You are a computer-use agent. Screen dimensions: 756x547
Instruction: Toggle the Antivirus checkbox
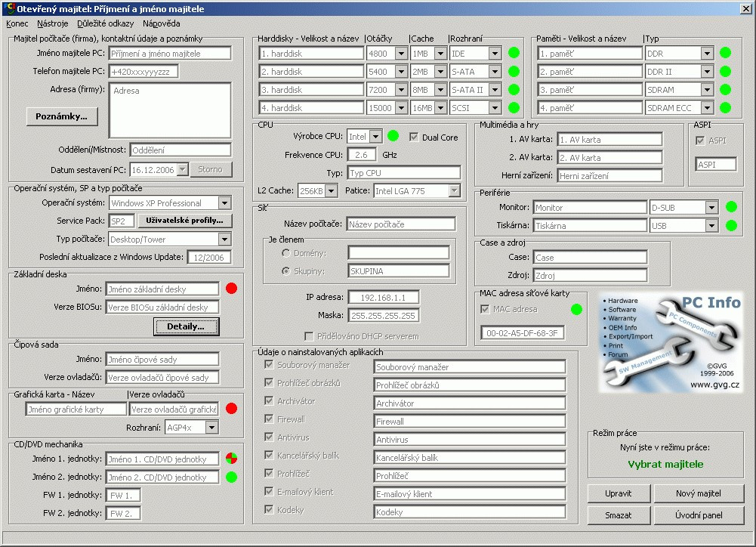coord(269,437)
